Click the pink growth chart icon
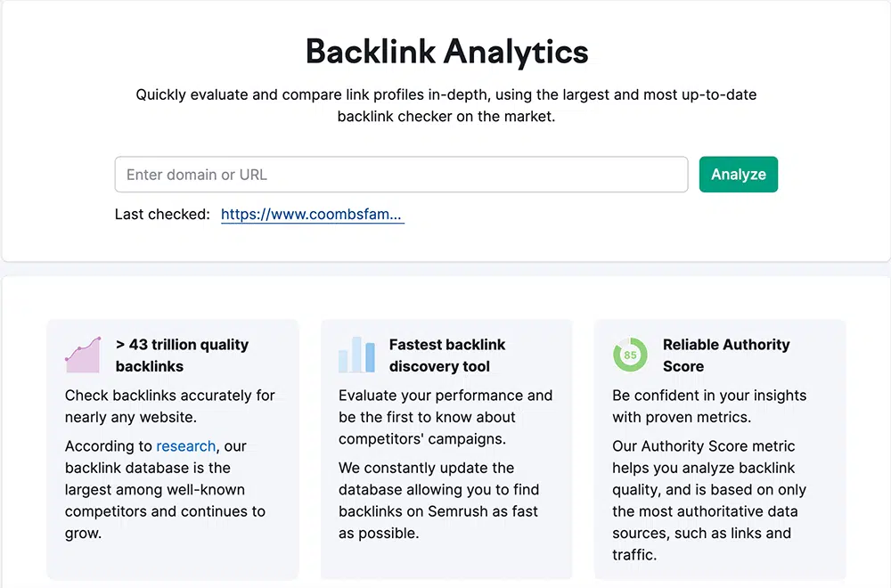The width and height of the screenshot is (891, 588). pyautogui.click(x=83, y=355)
